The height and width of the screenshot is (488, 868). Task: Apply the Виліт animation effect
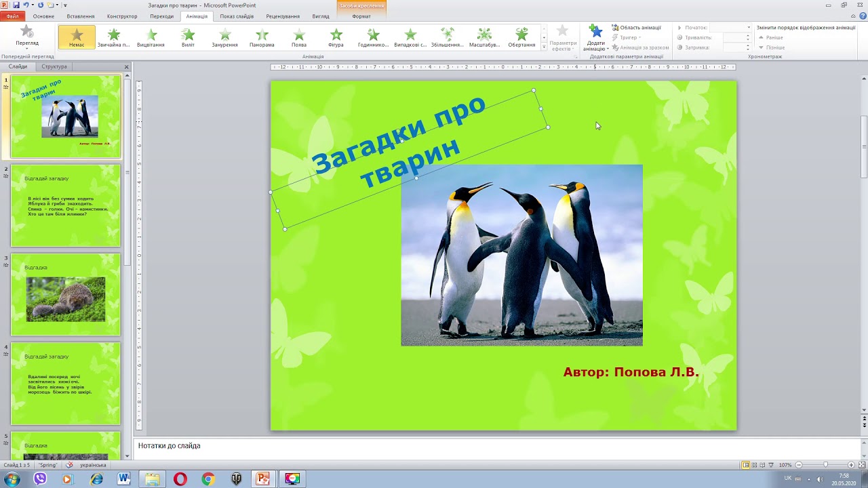[x=188, y=37]
